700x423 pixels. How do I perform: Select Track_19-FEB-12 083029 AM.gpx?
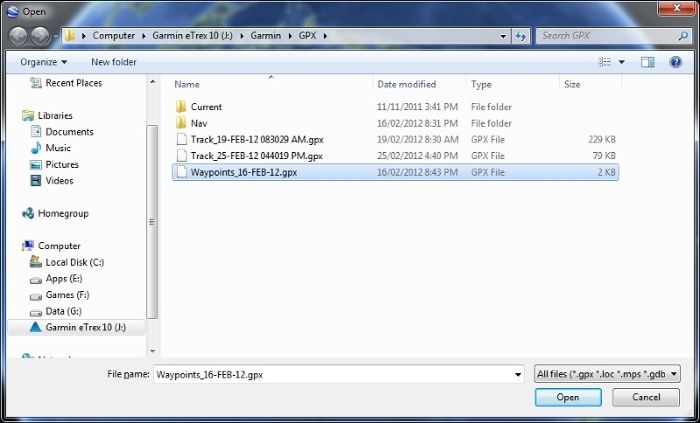coord(257,140)
